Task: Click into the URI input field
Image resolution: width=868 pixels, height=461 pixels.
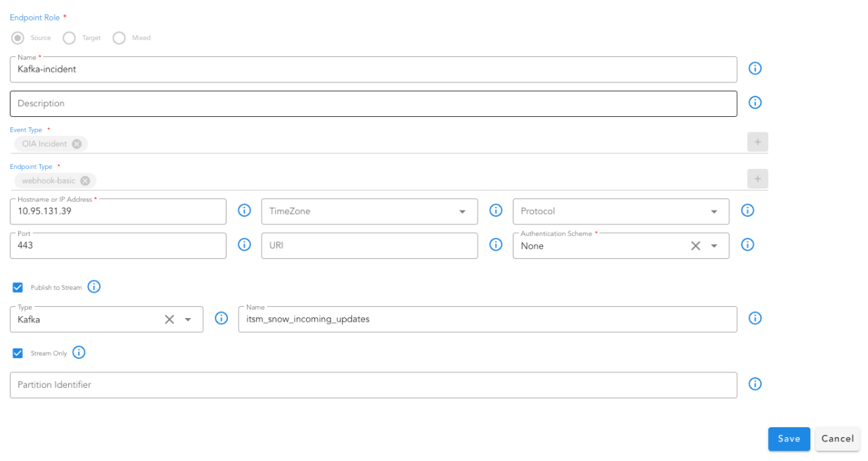Action: tap(369, 246)
